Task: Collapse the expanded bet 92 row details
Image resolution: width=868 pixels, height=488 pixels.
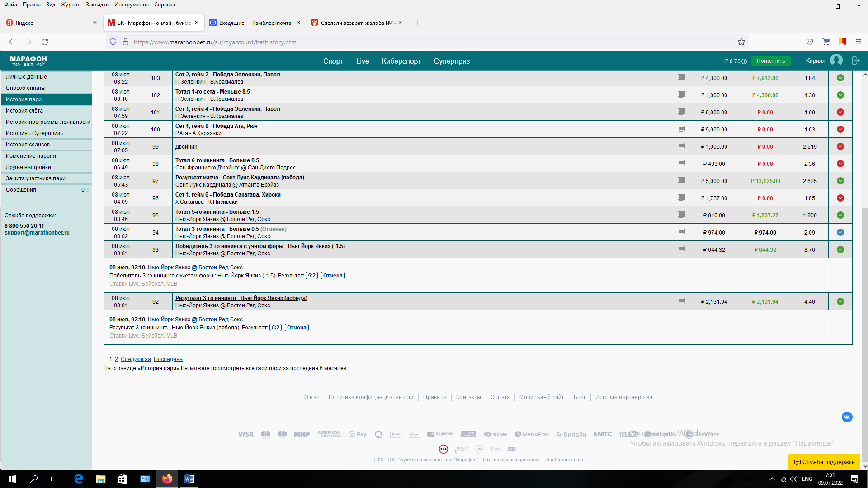Action: point(241,298)
